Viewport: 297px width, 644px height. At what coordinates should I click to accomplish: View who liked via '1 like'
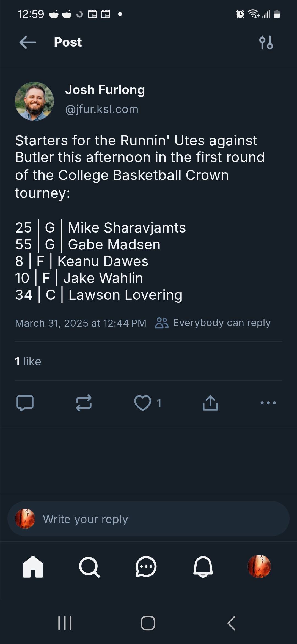point(28,361)
